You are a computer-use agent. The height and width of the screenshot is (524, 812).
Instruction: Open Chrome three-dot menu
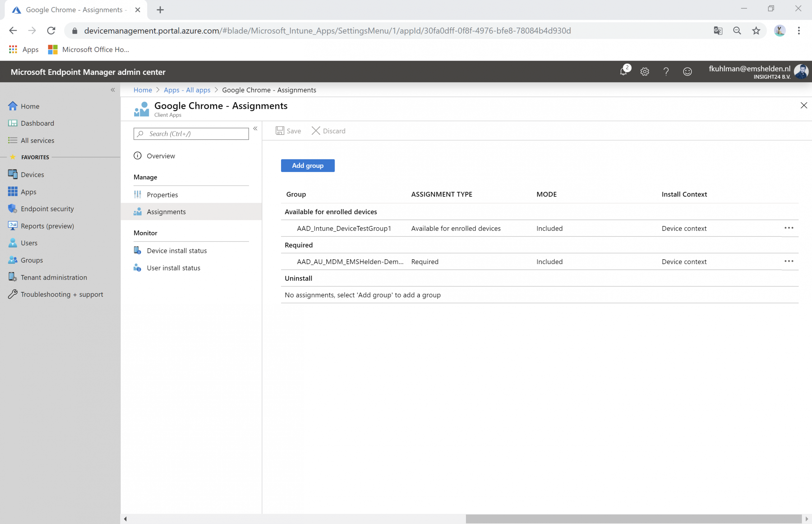pyautogui.click(x=799, y=30)
